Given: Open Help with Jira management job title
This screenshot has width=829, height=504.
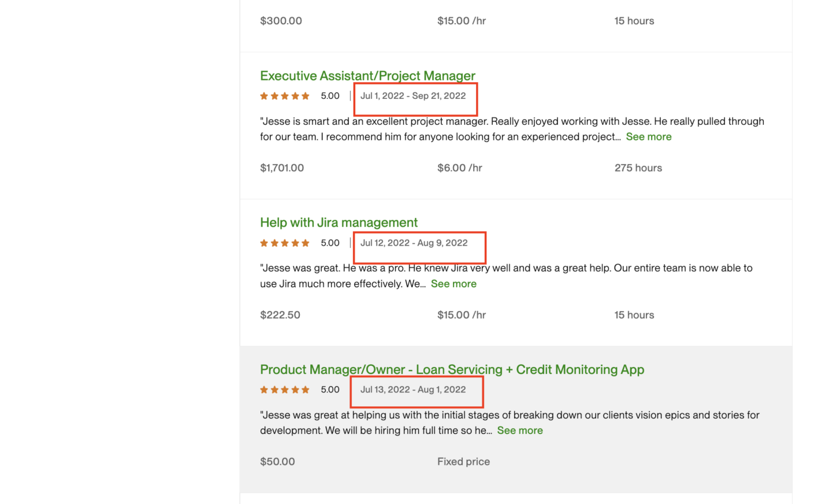Looking at the screenshot, I should click(x=339, y=223).
